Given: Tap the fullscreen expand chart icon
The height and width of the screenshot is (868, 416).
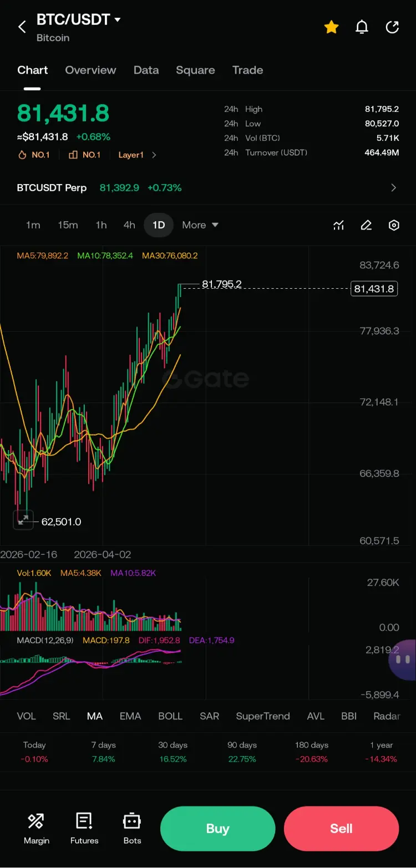Looking at the screenshot, I should [x=23, y=519].
